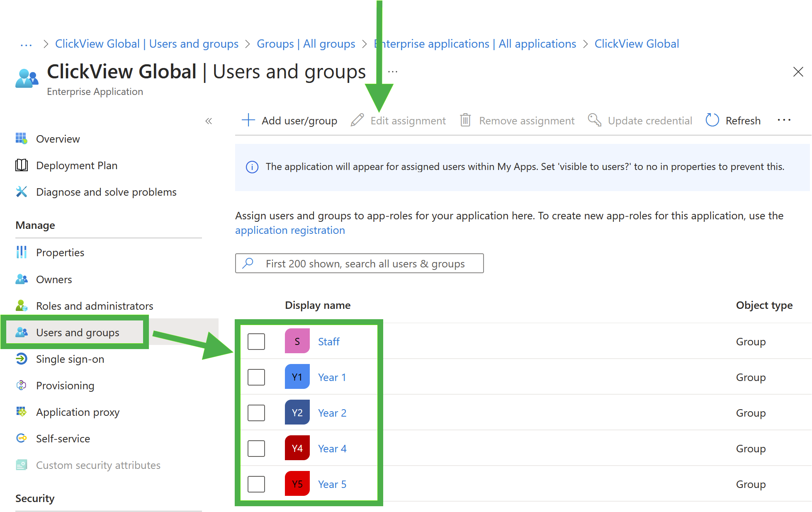Click the Diagnose and solve problems wrench icon

[x=22, y=192]
